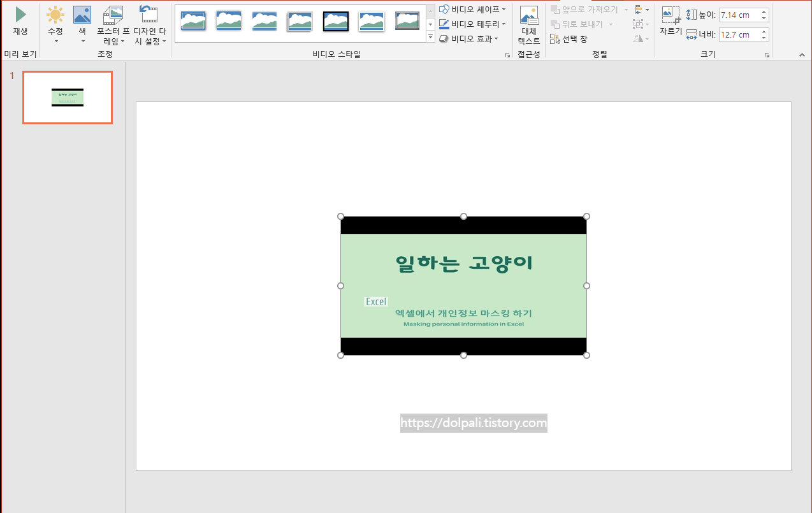Image resolution: width=812 pixels, height=513 pixels.
Task: Open the group objects dropdown icon
Action: (x=641, y=24)
